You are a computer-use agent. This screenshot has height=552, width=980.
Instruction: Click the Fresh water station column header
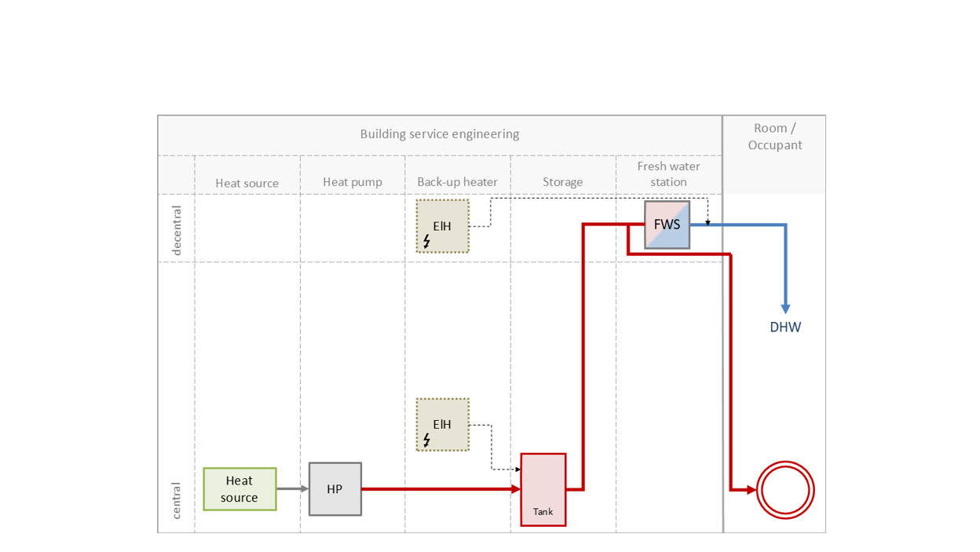(668, 174)
